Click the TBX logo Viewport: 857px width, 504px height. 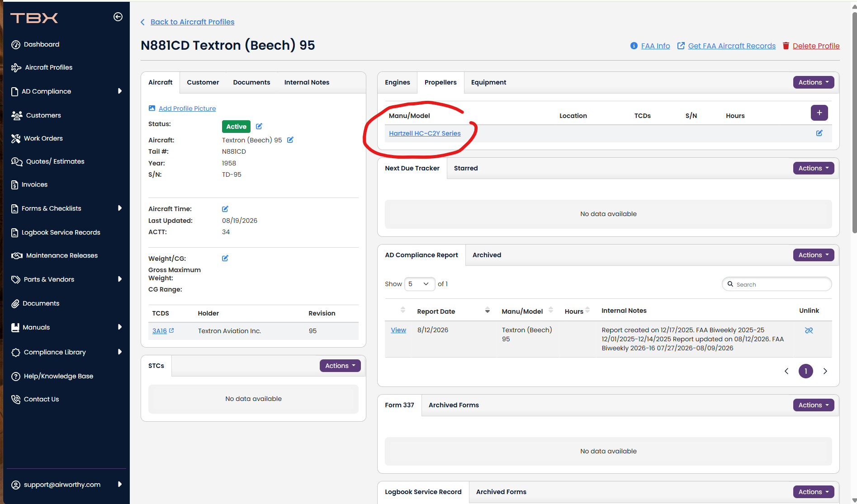click(34, 18)
